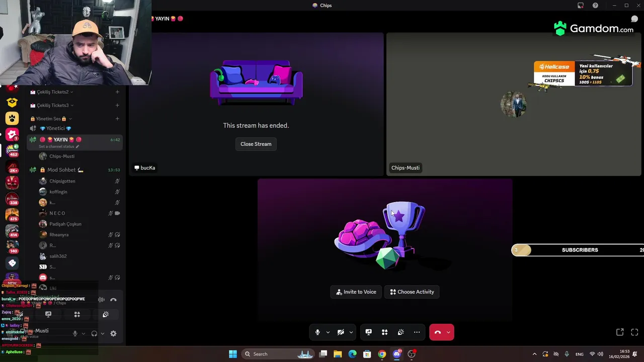The image size is (644, 362).
Task: Open File Explorer from taskbar
Action: pos(338,354)
